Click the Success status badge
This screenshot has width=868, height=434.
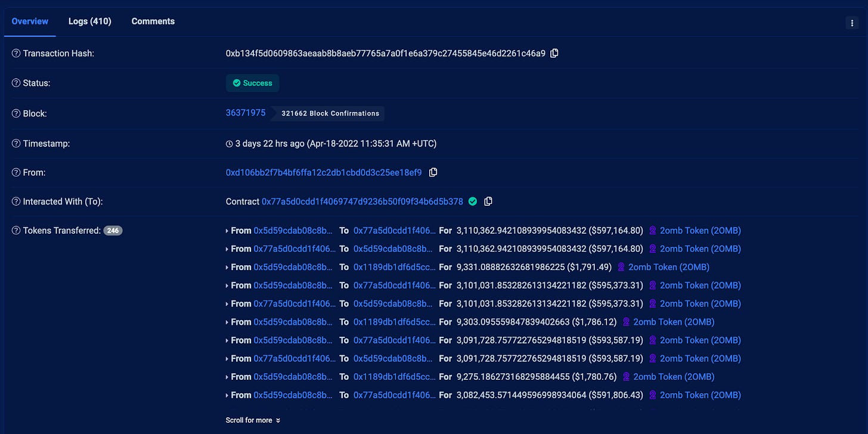[x=252, y=83]
